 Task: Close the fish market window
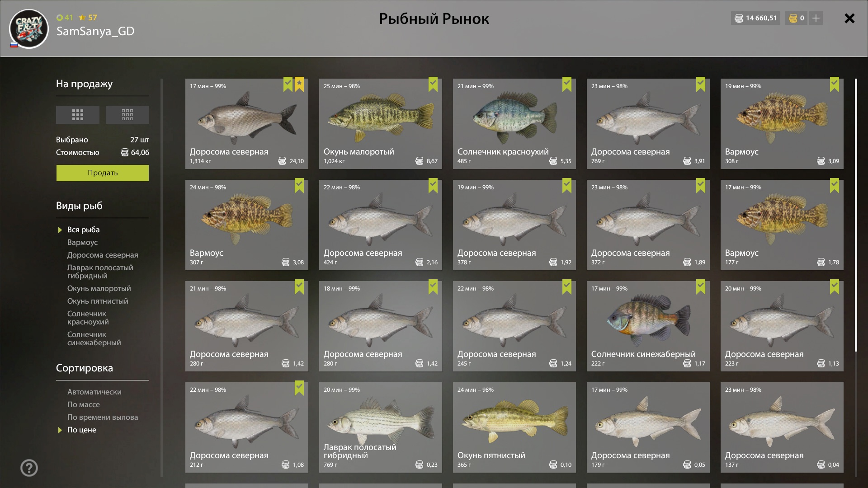coord(849,18)
